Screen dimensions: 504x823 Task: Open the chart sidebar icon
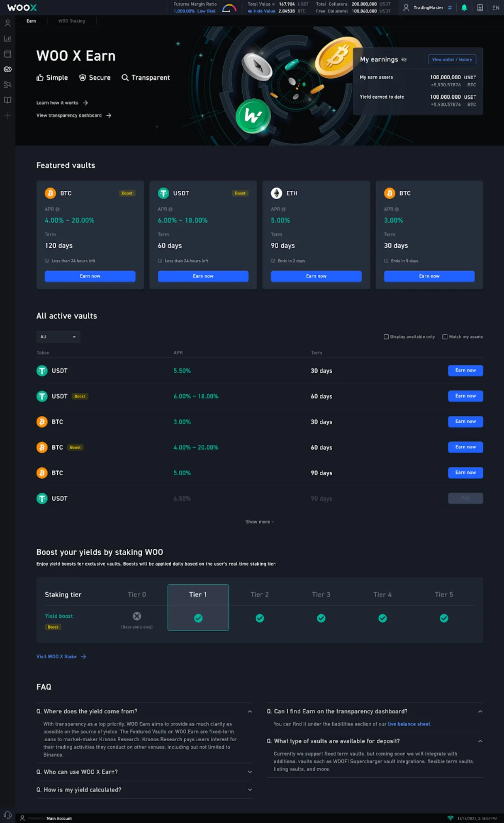pos(7,39)
